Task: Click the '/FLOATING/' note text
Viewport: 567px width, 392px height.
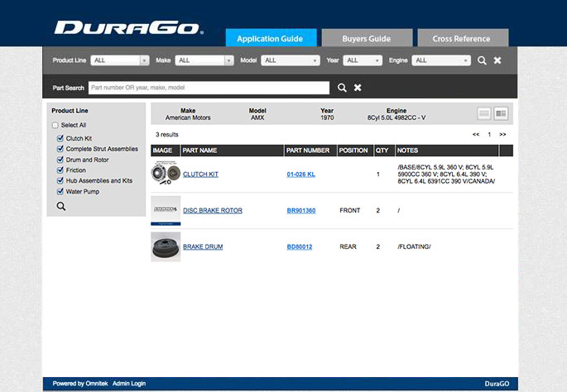Action: tap(414, 246)
